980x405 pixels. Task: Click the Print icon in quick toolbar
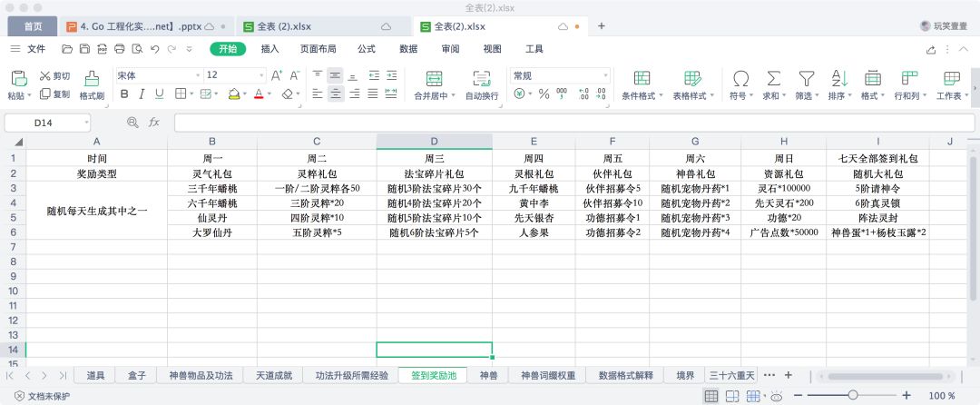pyautogui.click(x=120, y=49)
